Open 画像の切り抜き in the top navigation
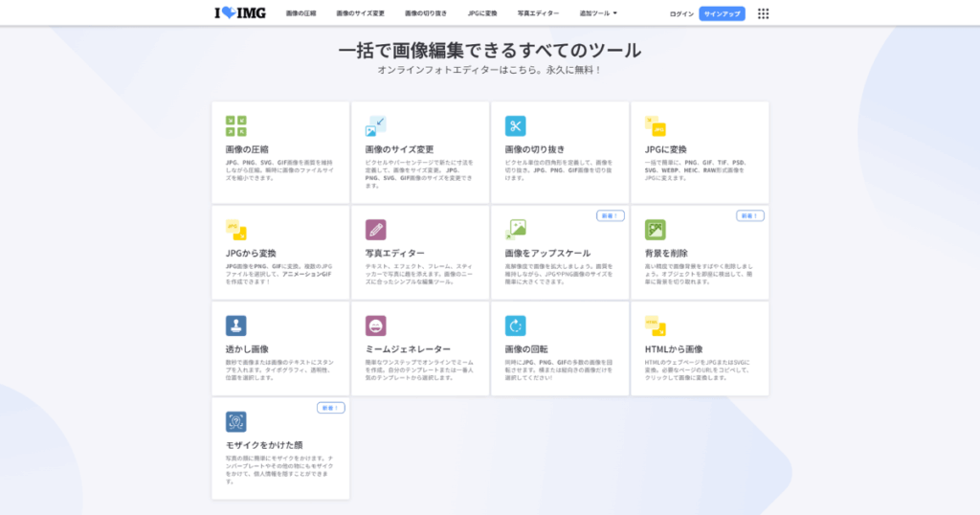 (x=426, y=13)
